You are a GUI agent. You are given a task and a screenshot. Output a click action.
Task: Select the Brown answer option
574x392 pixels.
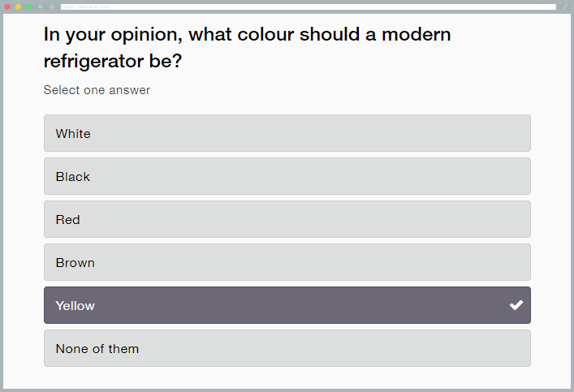(x=287, y=262)
